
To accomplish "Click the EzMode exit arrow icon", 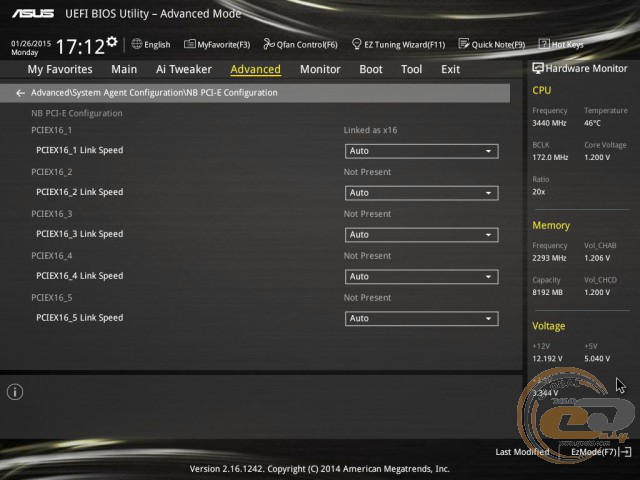I will (625, 452).
